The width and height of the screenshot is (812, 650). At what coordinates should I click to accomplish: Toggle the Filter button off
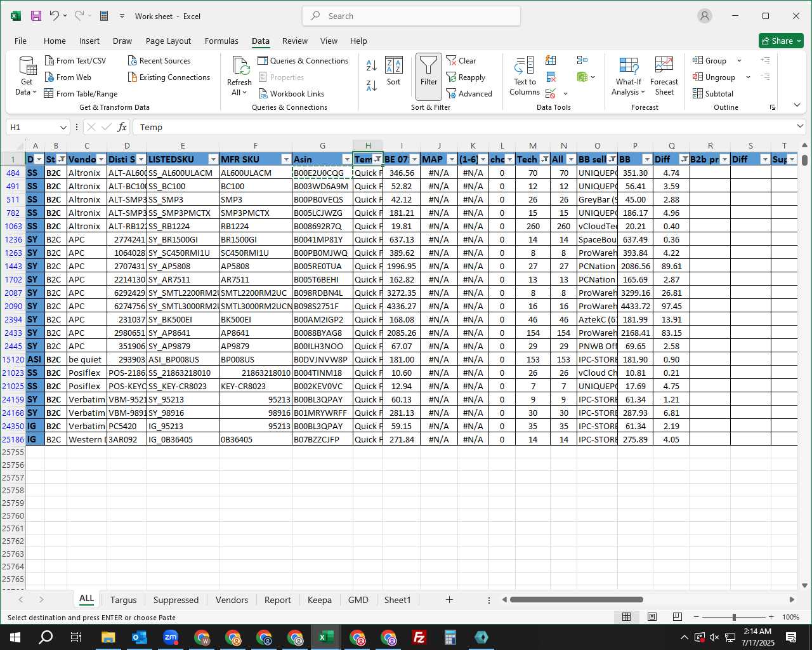point(429,77)
